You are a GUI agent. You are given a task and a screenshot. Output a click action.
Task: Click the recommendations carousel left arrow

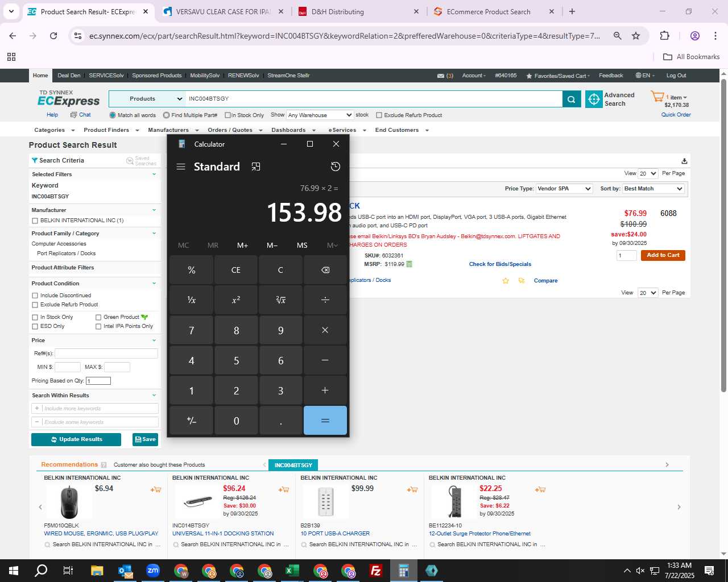coord(40,507)
